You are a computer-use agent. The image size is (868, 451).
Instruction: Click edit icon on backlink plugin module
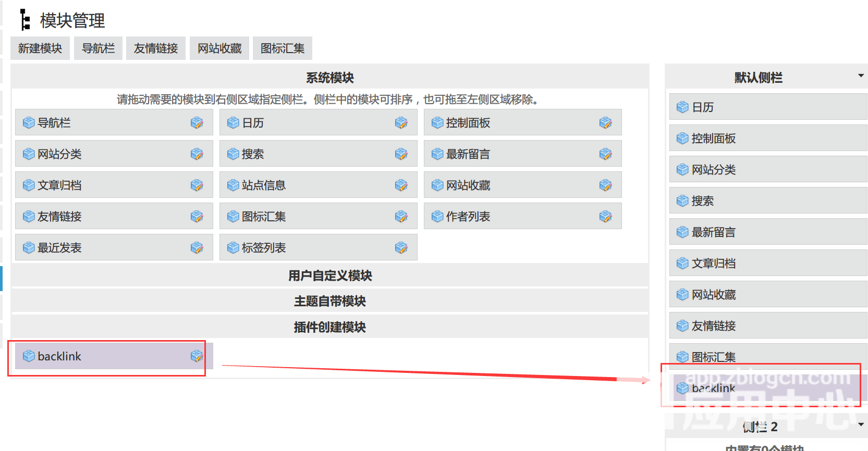(x=197, y=356)
